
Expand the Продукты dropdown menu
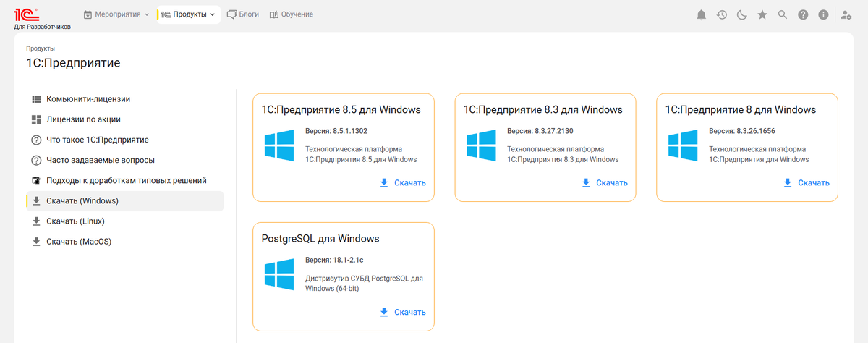coord(189,14)
